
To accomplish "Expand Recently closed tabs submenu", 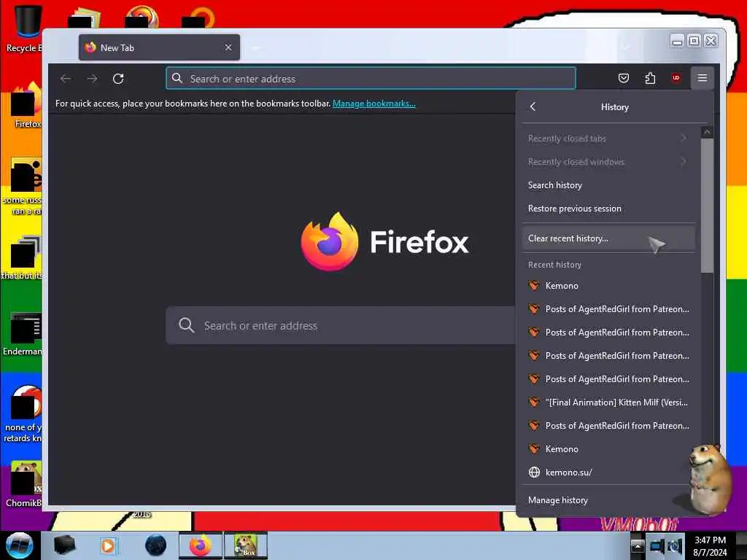I will [x=608, y=138].
